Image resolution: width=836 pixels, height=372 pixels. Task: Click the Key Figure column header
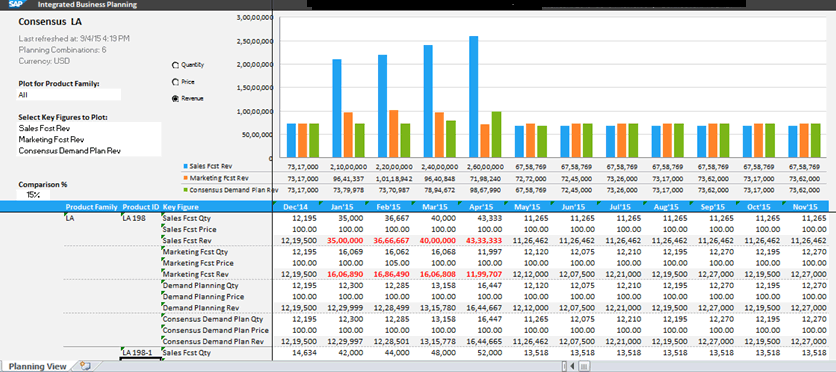[181, 207]
